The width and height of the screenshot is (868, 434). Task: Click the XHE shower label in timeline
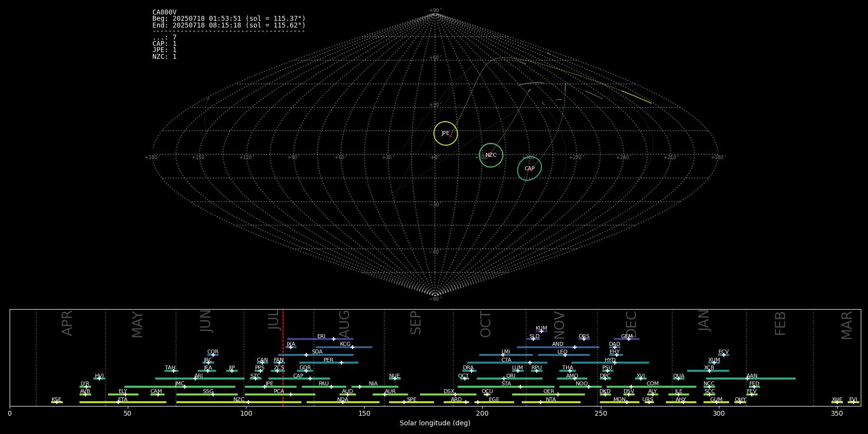837,400
